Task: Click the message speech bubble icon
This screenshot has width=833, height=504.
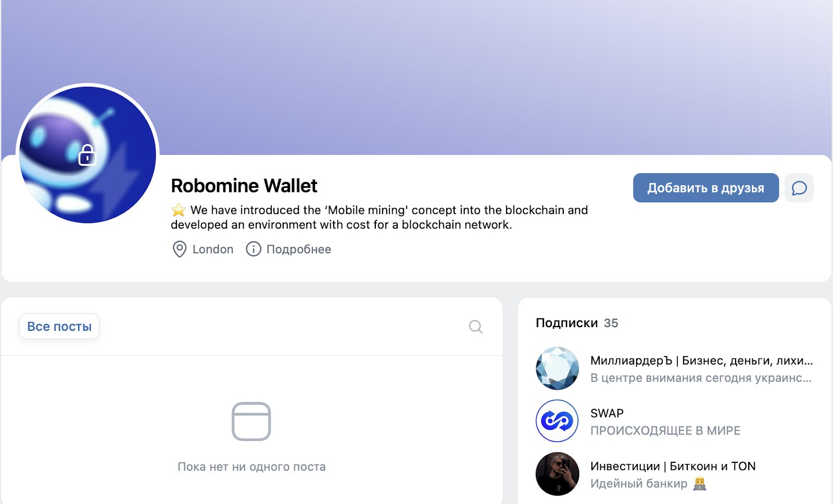Action: click(799, 188)
